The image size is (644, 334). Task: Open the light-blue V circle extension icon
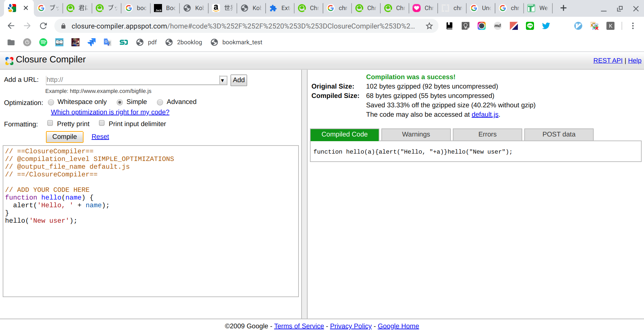[578, 26]
